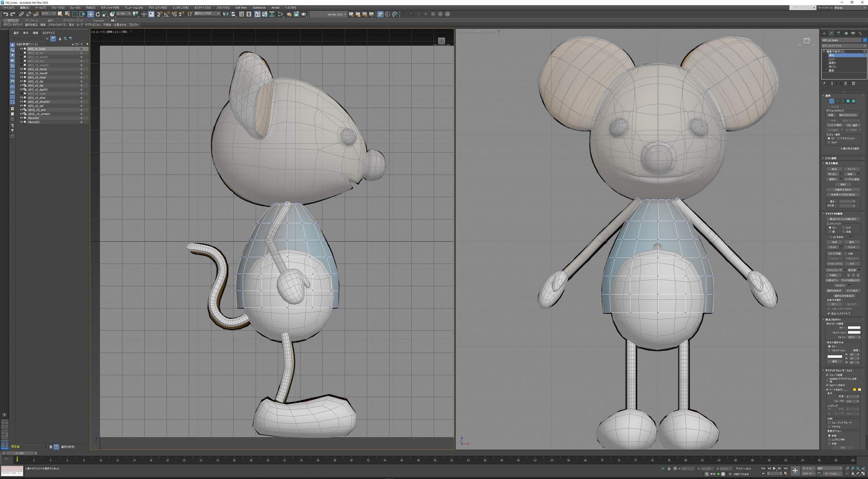This screenshot has width=868, height=479.
Task: Click the Utilities wrench panel icon
Action: point(860,33)
